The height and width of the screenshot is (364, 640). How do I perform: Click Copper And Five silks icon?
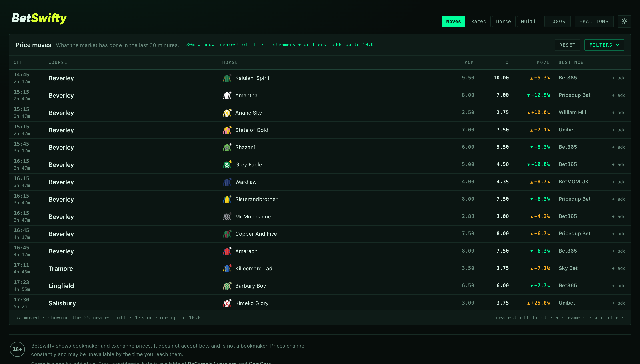(x=227, y=234)
